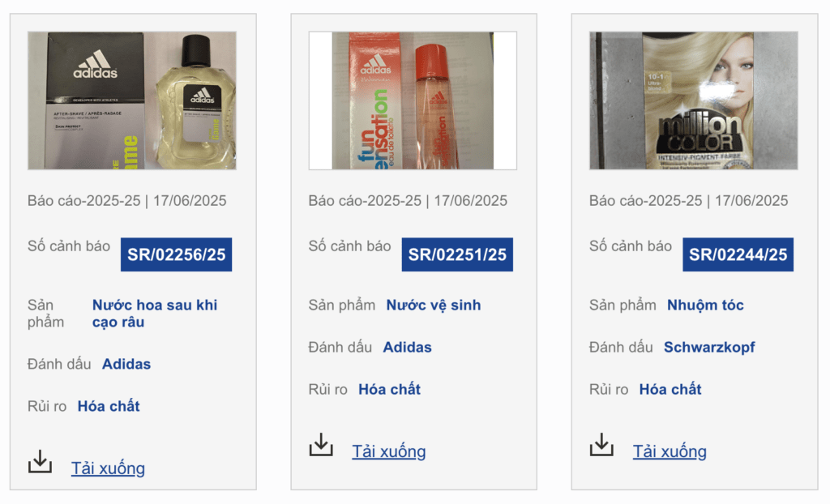The height and width of the screenshot is (504, 830).
Task: View Adidas fun sensation product image
Action: tap(413, 100)
